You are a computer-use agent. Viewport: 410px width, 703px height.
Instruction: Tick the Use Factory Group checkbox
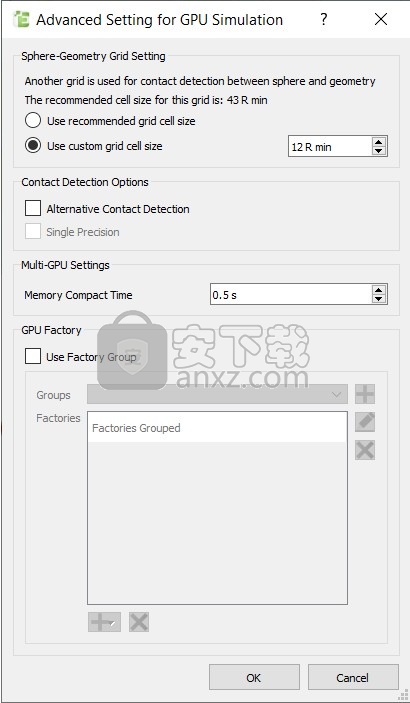click(x=33, y=356)
